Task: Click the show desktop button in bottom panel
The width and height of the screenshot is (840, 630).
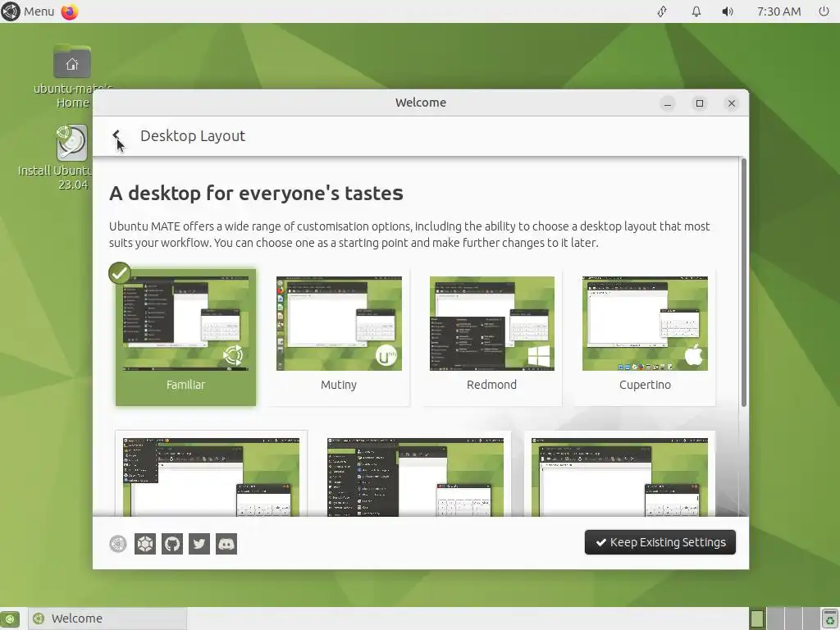Action: [x=10, y=619]
